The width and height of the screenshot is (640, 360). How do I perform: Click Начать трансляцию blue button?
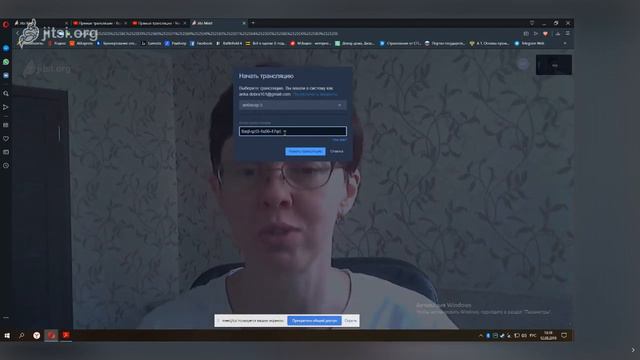[305, 151]
